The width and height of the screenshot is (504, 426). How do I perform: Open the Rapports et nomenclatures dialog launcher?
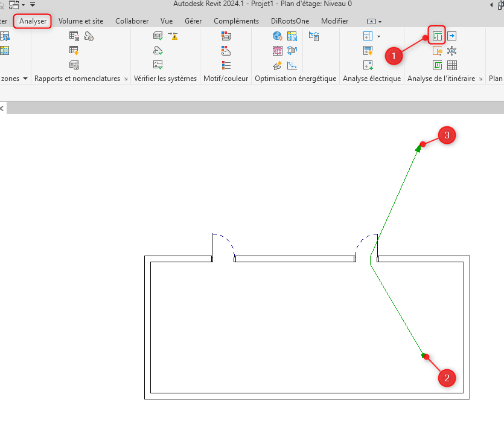pos(126,79)
